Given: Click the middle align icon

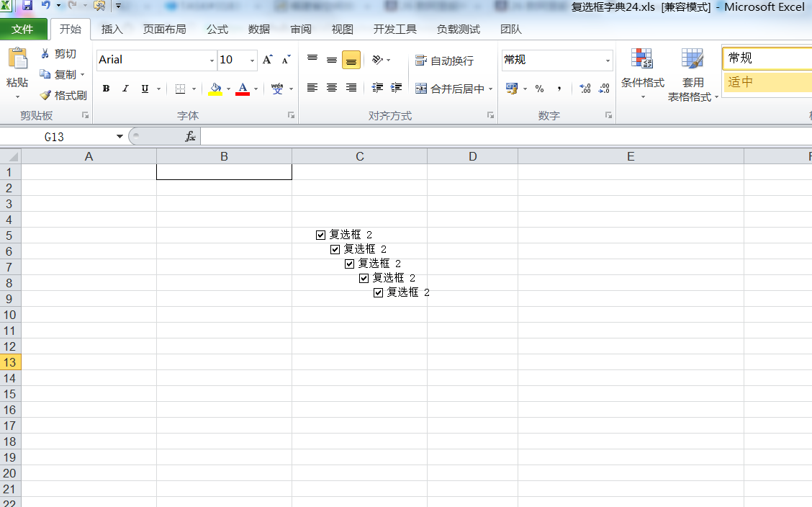Looking at the screenshot, I should [332, 60].
